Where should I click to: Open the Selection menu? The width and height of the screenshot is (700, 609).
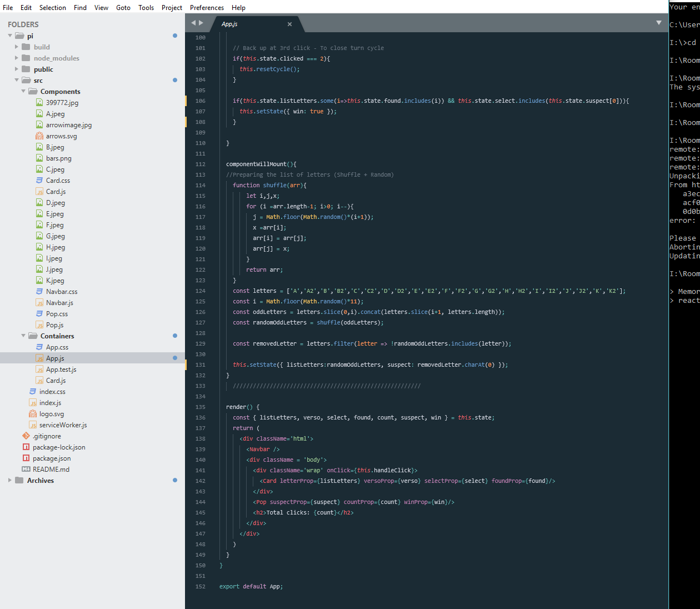point(53,7)
